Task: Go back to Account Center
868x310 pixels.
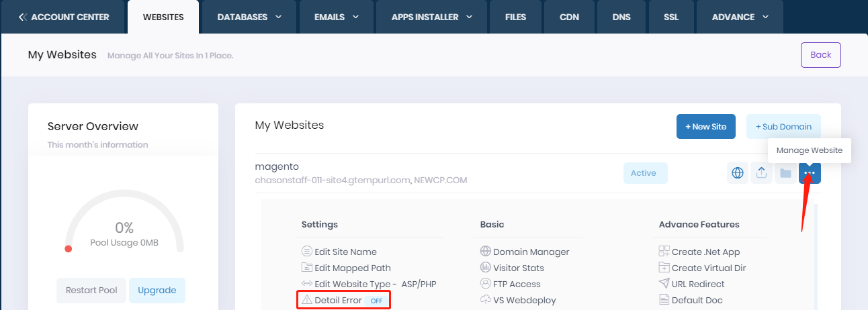Action: (64, 17)
